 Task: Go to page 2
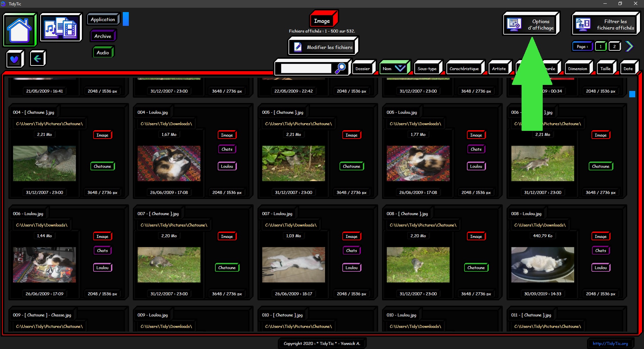coord(614,46)
